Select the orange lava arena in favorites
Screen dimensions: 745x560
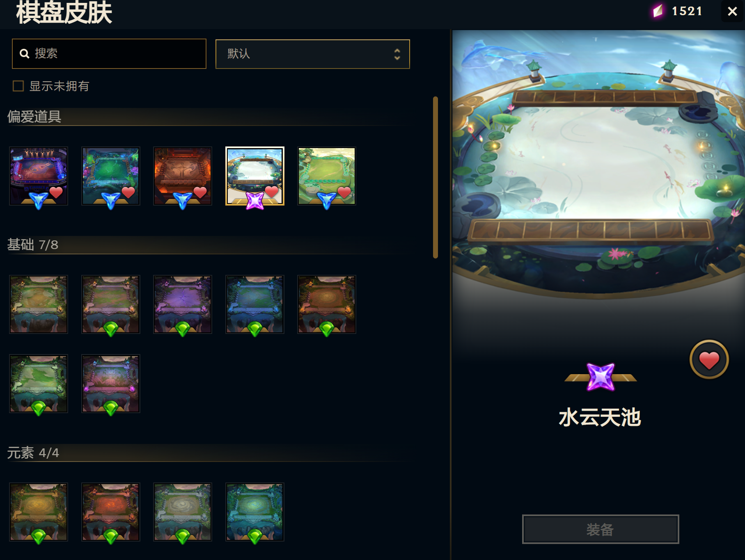click(x=183, y=176)
